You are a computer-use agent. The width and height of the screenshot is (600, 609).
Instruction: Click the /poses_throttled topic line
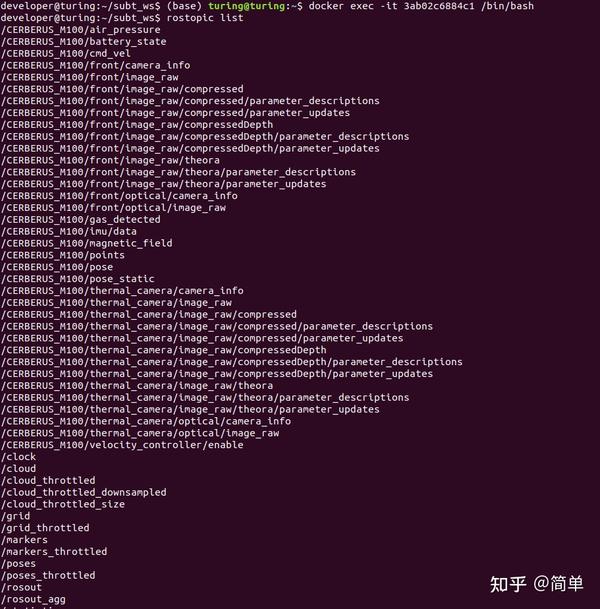pos(48,575)
